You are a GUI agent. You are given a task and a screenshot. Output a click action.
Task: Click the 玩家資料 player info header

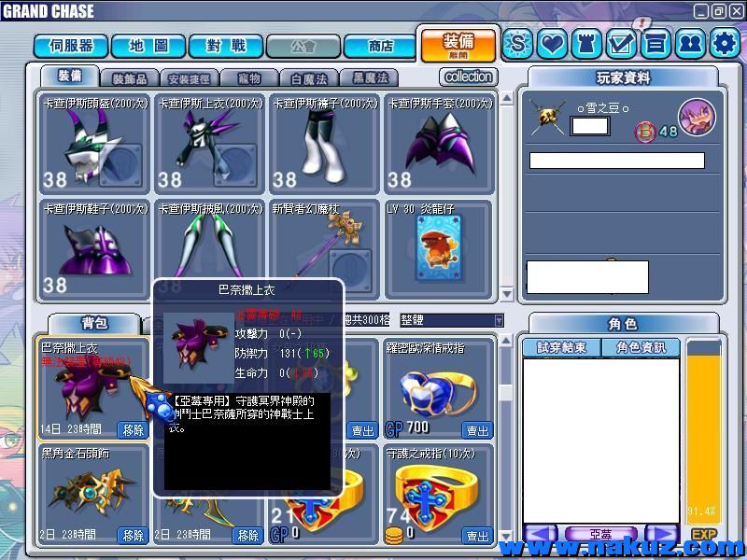click(623, 77)
